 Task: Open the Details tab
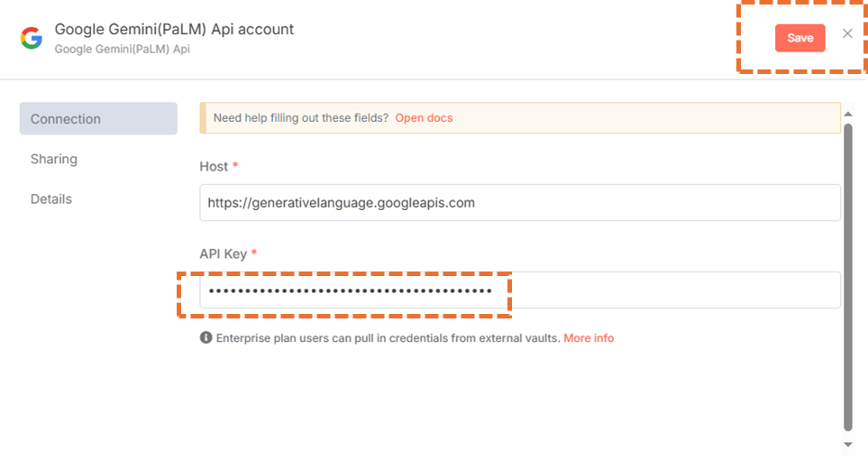51,198
